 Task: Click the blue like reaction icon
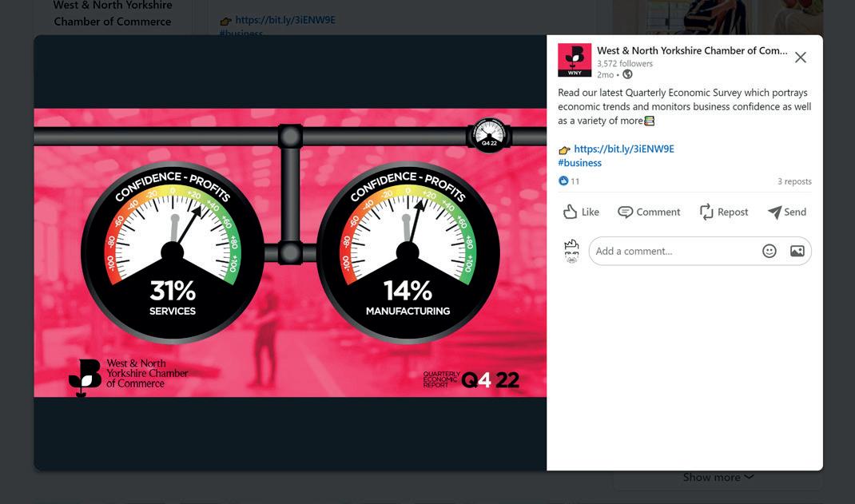point(563,181)
